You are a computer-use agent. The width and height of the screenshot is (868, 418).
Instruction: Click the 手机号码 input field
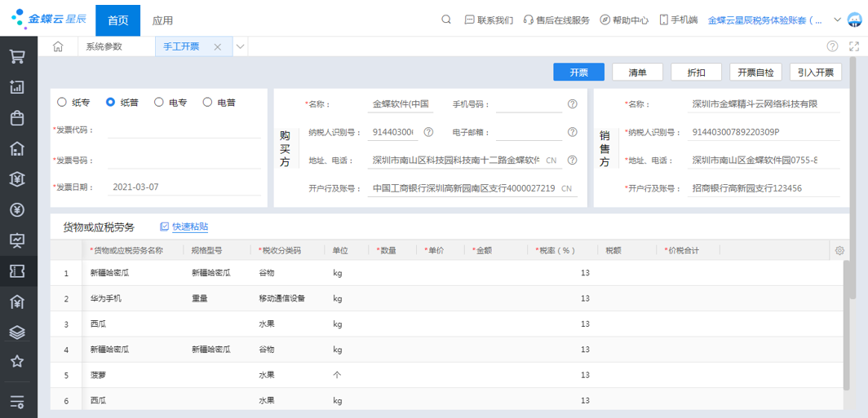pos(529,104)
